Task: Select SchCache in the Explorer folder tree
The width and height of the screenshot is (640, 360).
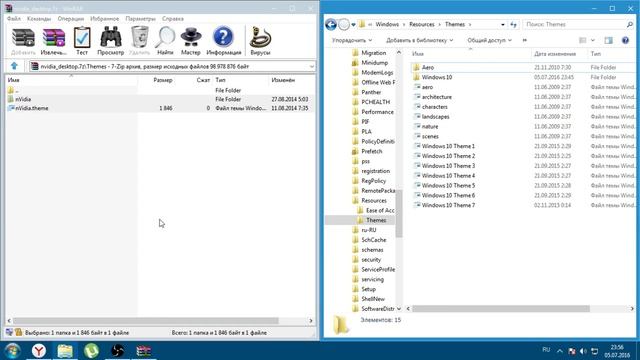Action: (x=373, y=240)
